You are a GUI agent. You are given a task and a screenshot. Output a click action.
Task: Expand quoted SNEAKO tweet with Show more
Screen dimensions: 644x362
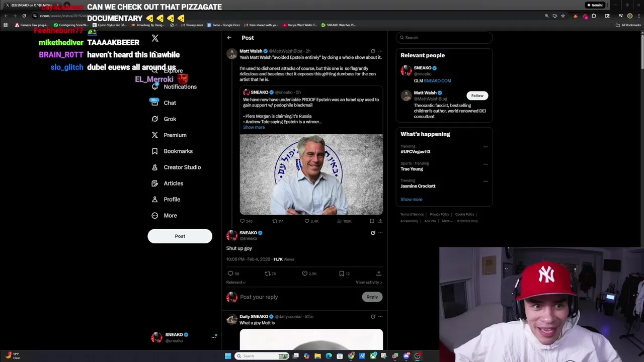coord(254,127)
